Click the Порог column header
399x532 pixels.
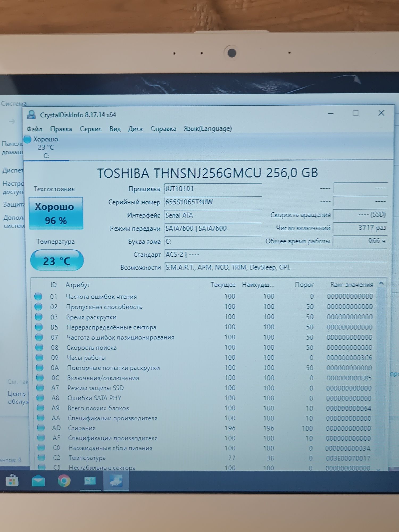pos(304,285)
